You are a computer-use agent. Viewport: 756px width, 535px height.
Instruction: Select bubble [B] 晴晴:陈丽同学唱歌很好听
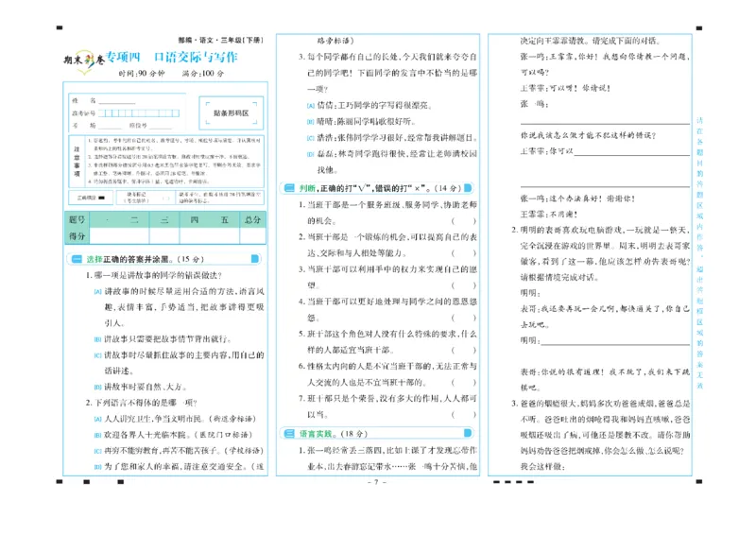tap(311, 122)
